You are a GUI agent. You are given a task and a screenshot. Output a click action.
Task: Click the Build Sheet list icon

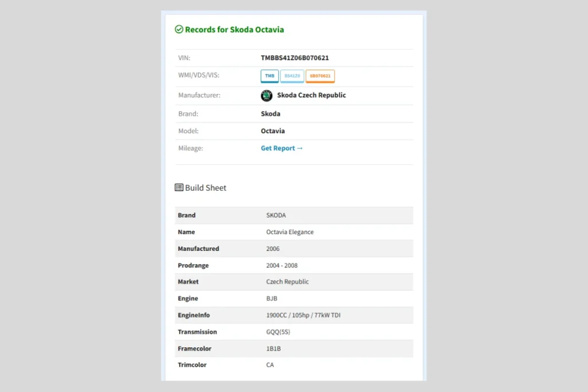point(179,187)
